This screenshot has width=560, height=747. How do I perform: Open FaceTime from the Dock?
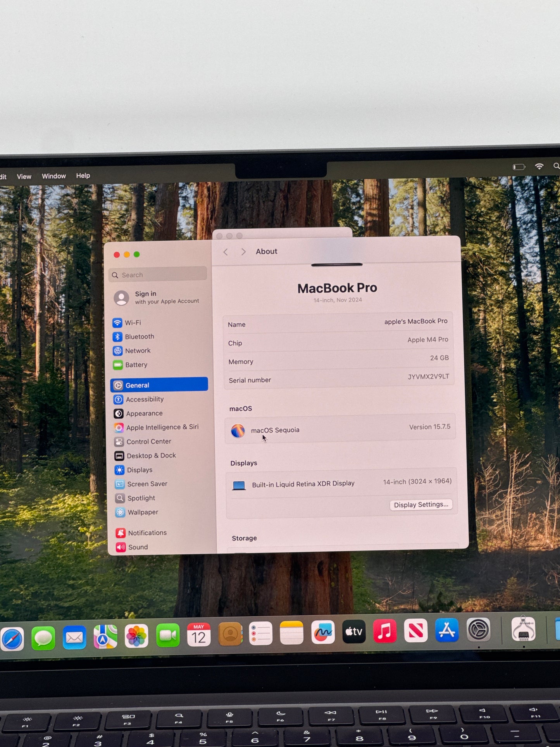(x=168, y=635)
